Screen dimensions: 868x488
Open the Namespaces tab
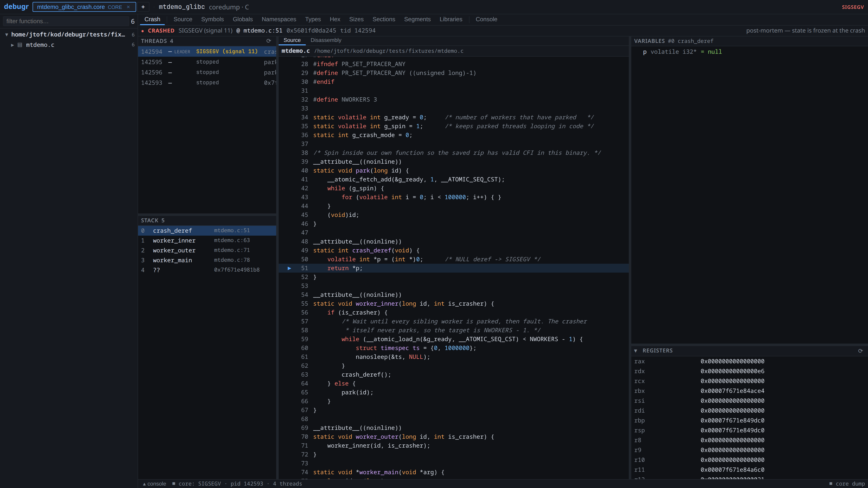point(279,19)
